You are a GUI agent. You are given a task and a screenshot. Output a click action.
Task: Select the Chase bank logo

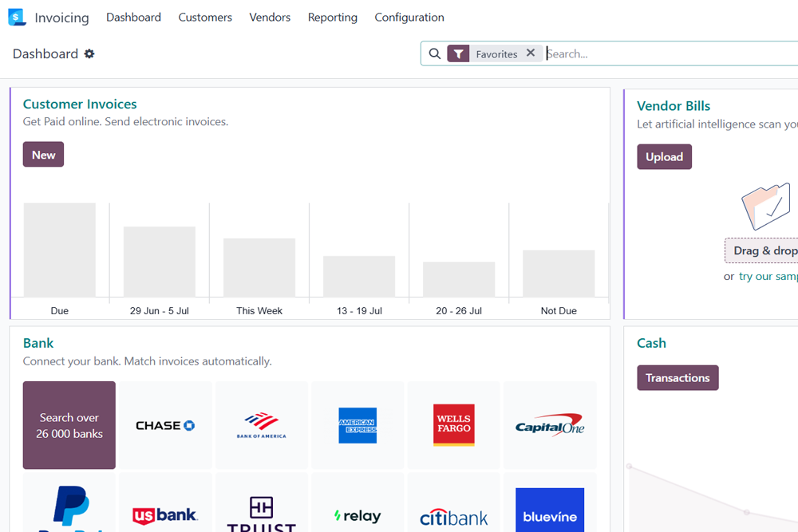click(x=165, y=425)
